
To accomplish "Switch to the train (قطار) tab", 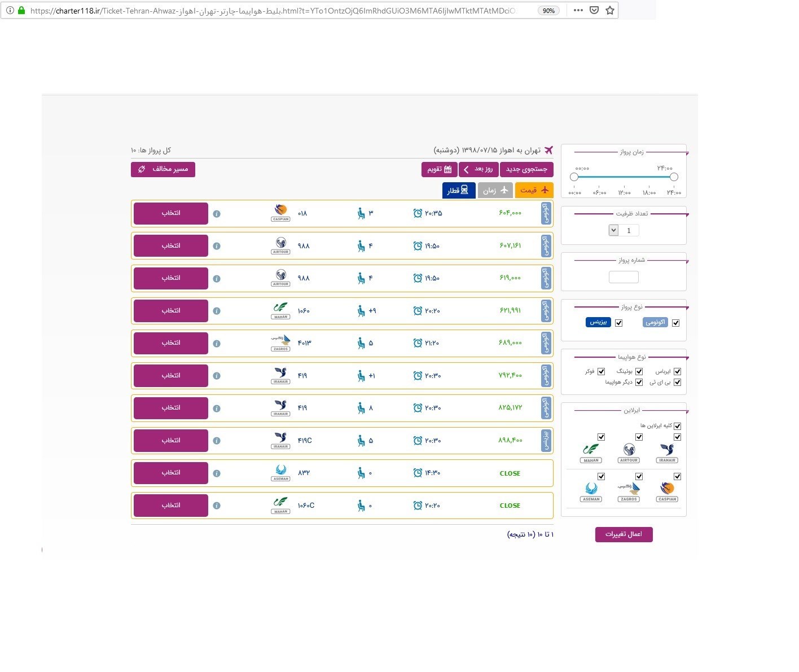I will [x=458, y=190].
